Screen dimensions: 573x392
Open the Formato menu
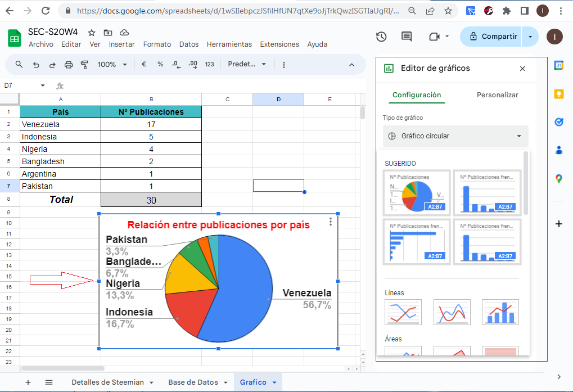(157, 44)
